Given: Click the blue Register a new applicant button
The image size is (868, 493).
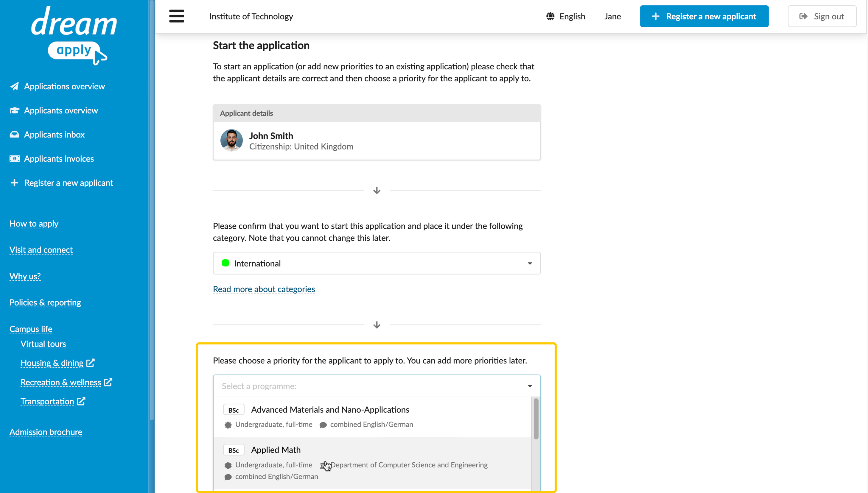Looking at the screenshot, I should coord(704,16).
